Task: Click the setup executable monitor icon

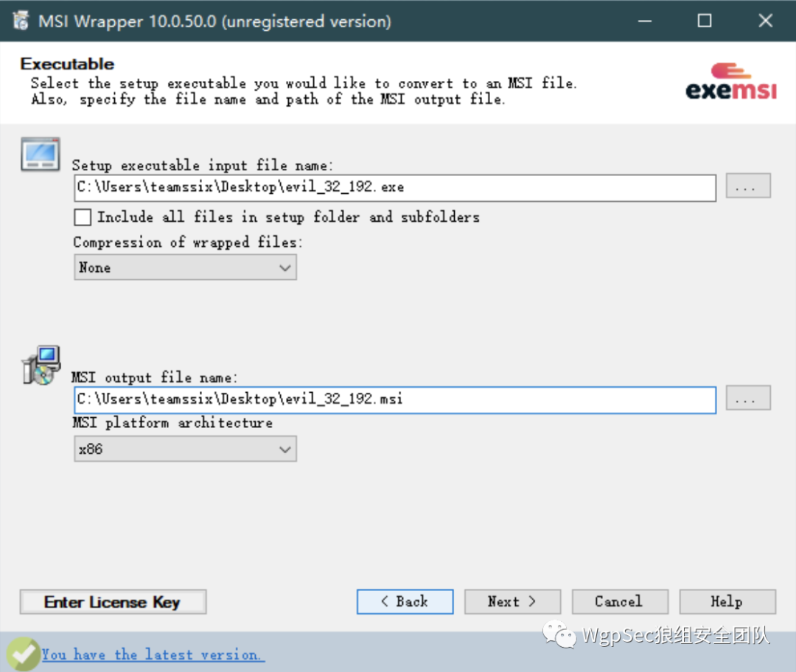Action: point(41,154)
